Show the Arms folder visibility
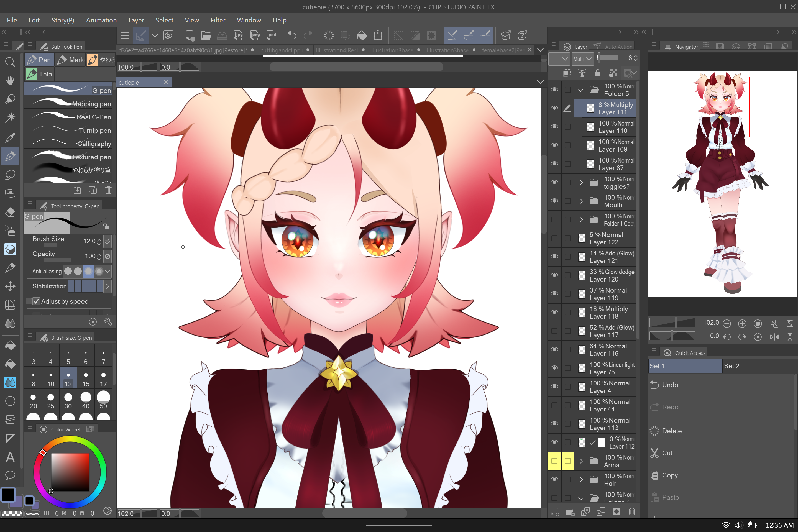Viewport: 798px width, 532px height. coord(554,461)
